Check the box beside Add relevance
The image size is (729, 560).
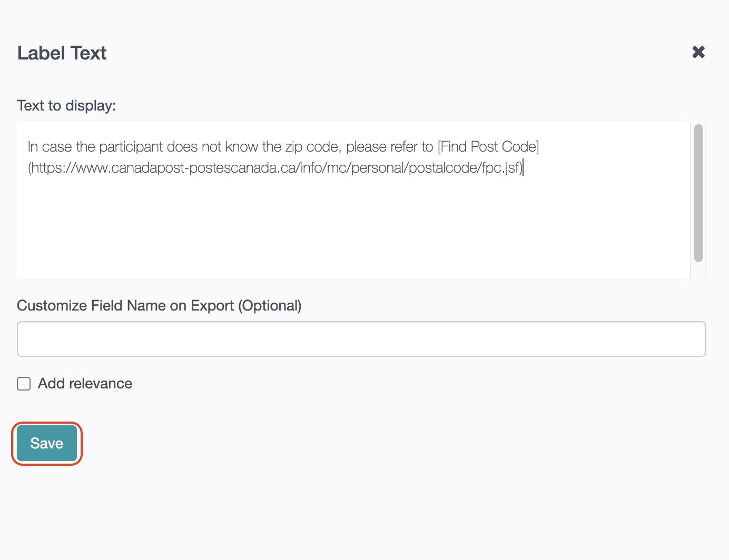tap(23, 384)
